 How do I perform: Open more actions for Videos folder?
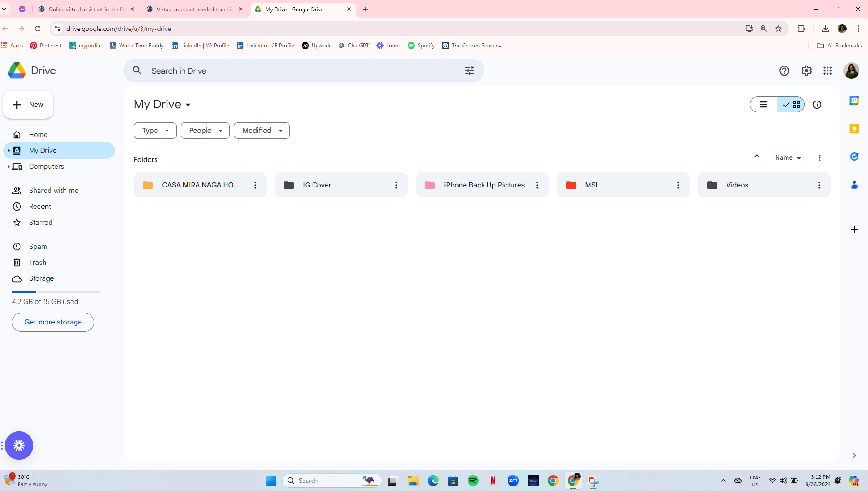click(x=819, y=185)
